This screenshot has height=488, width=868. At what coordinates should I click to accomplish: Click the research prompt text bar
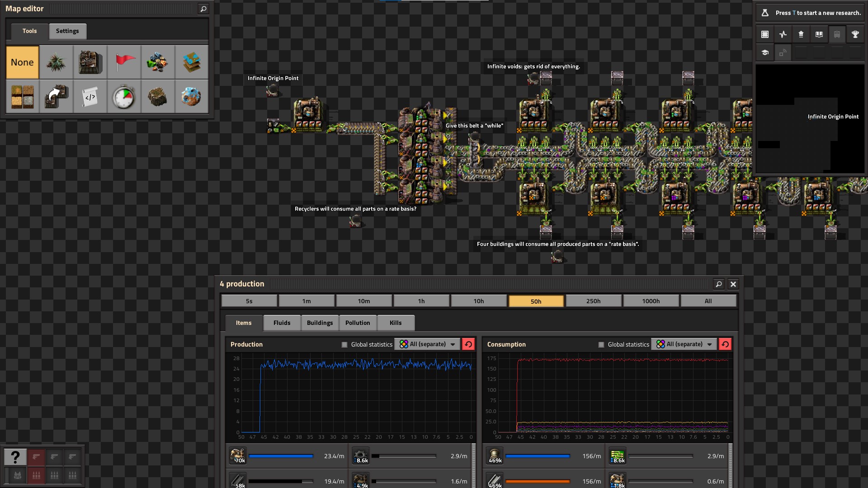pos(810,13)
